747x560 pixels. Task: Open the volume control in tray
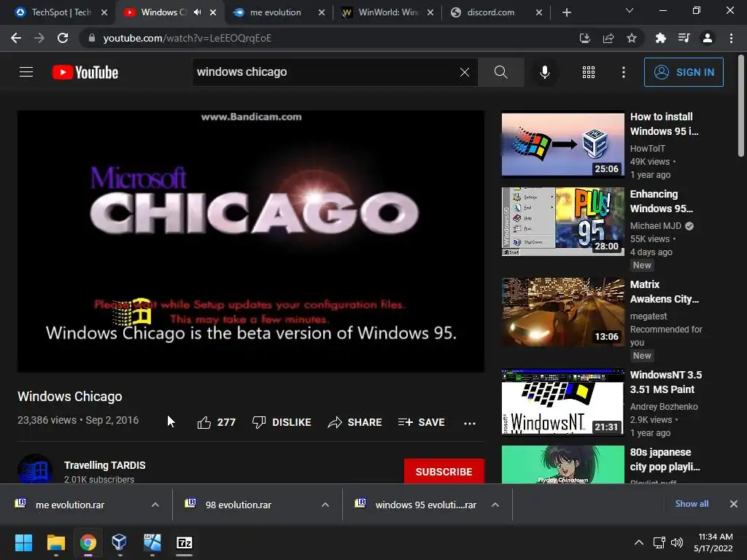tap(676, 542)
